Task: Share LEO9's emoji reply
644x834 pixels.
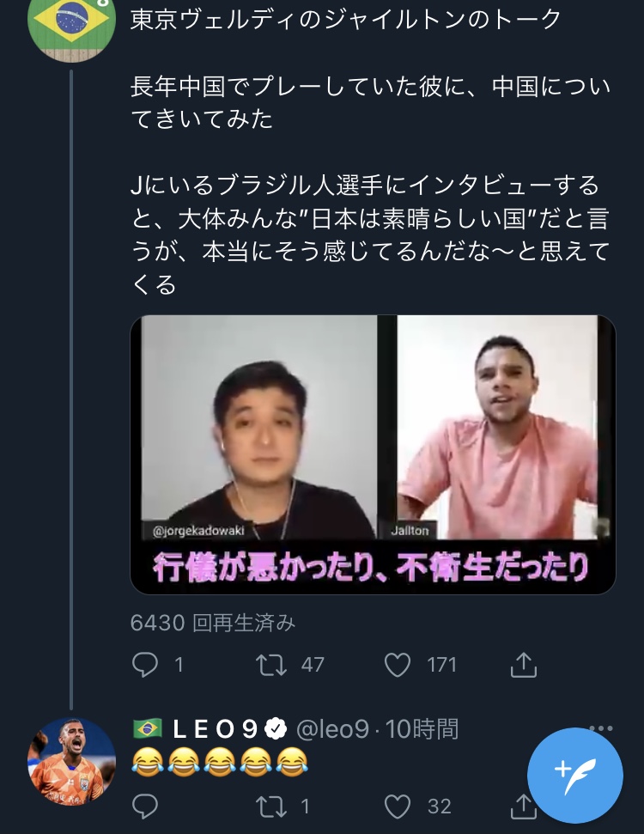Action: 523,806
